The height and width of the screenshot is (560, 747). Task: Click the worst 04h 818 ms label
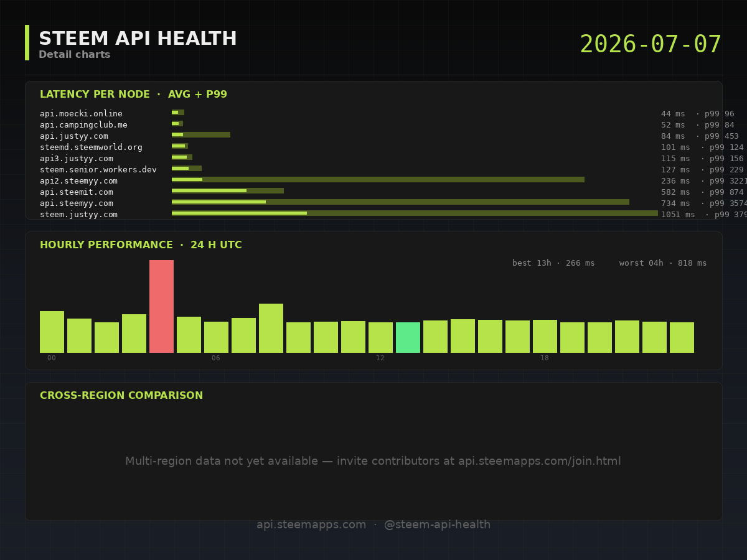(663, 263)
